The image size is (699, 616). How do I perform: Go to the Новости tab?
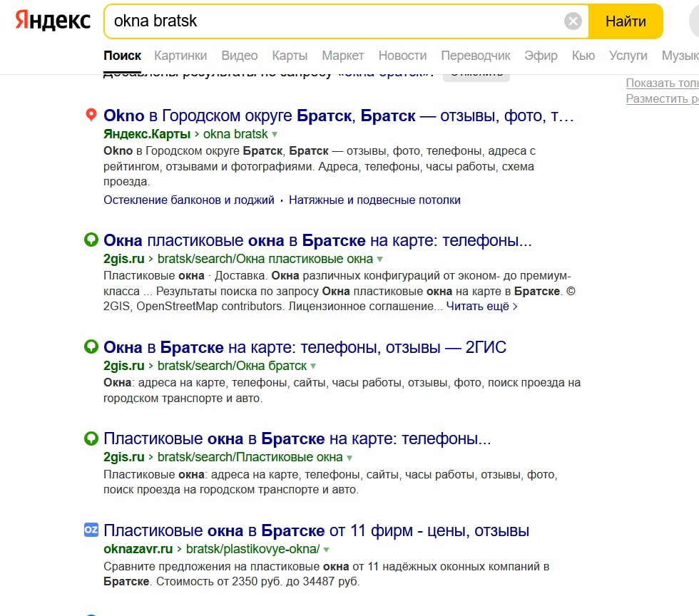(x=402, y=56)
